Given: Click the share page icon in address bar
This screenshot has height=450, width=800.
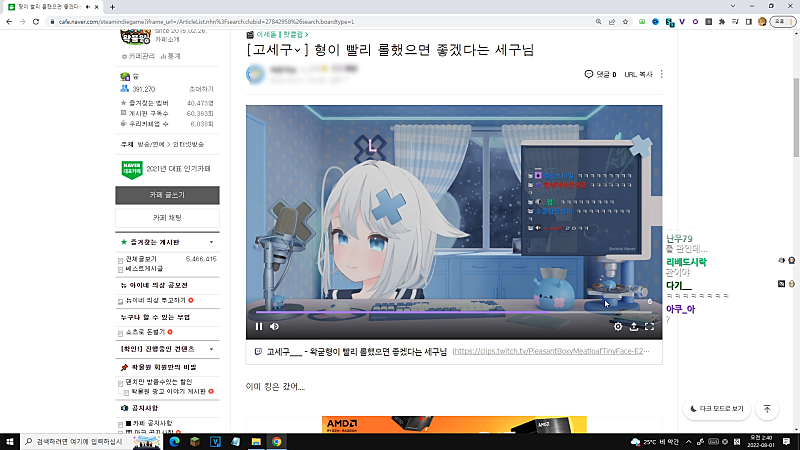Looking at the screenshot, I should [612, 21].
